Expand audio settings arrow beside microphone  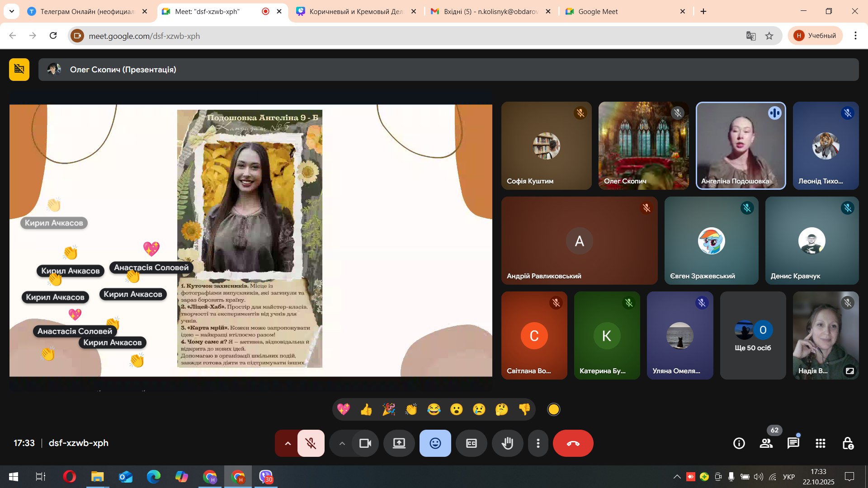[x=288, y=443]
